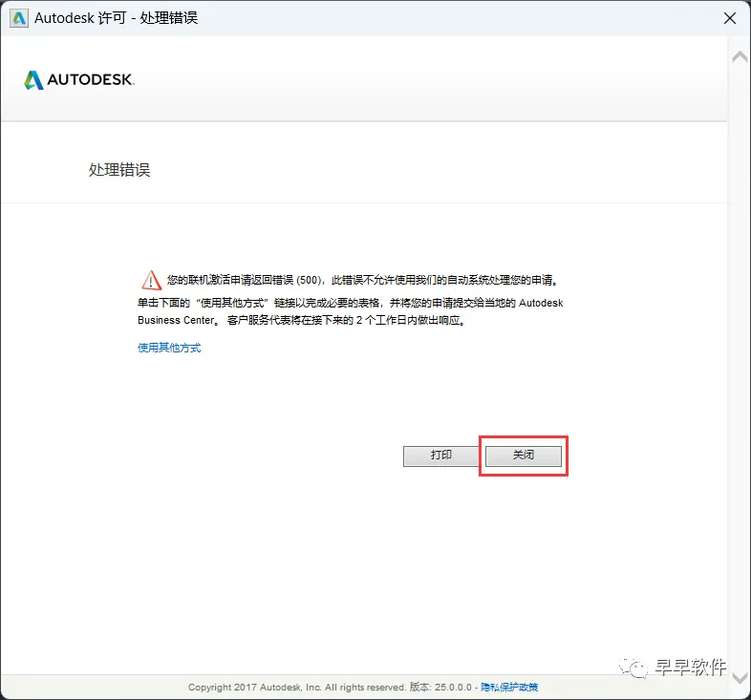Click the line mentioning Business Center
Viewport: 751px width, 700px height.
[302, 320]
